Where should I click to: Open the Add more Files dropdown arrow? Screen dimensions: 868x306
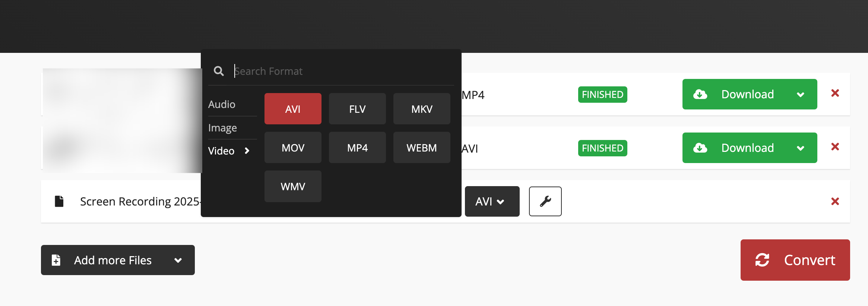click(x=178, y=260)
